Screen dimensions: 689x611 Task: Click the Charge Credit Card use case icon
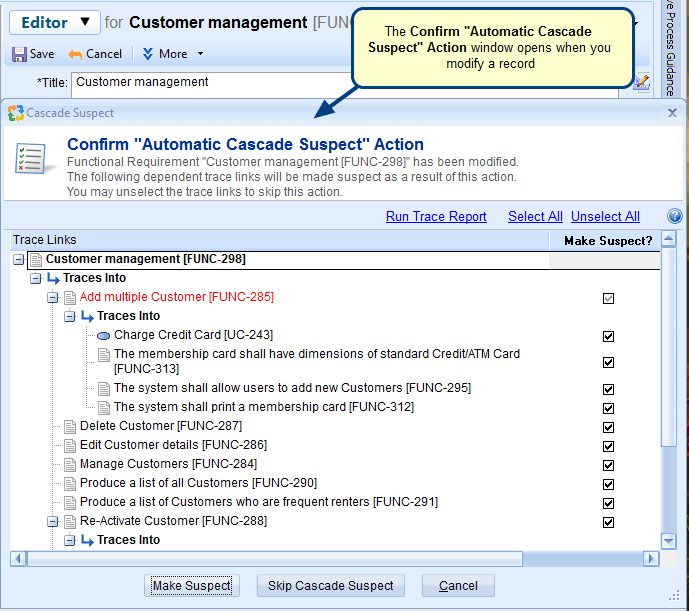(103, 336)
